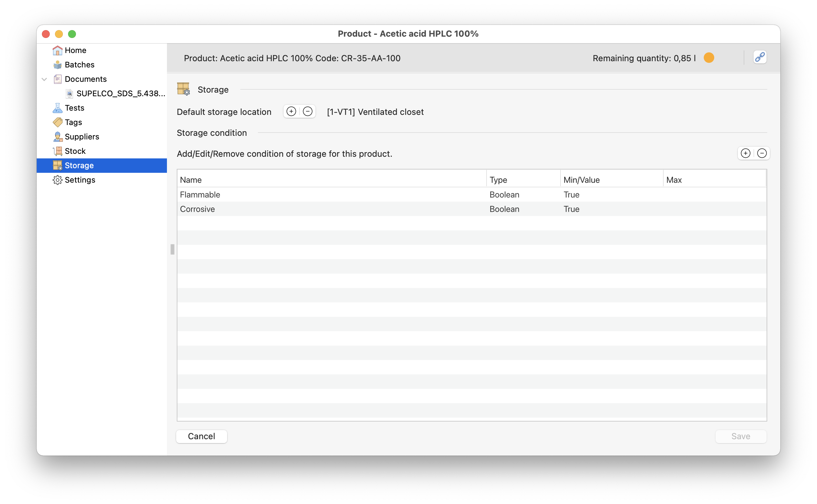Click the Remaining quantity 0,85 l text
The image size is (817, 504).
pos(644,58)
